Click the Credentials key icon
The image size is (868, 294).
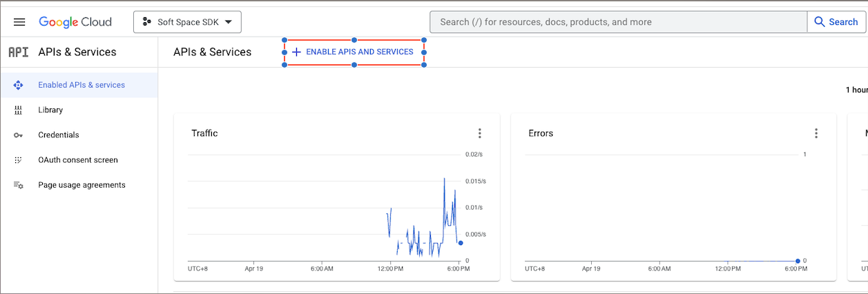pyautogui.click(x=19, y=135)
